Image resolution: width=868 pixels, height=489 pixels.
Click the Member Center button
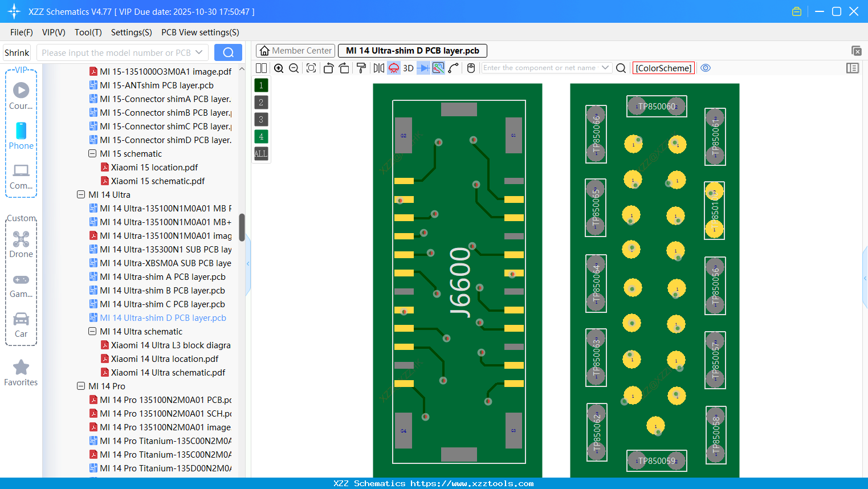click(x=295, y=51)
